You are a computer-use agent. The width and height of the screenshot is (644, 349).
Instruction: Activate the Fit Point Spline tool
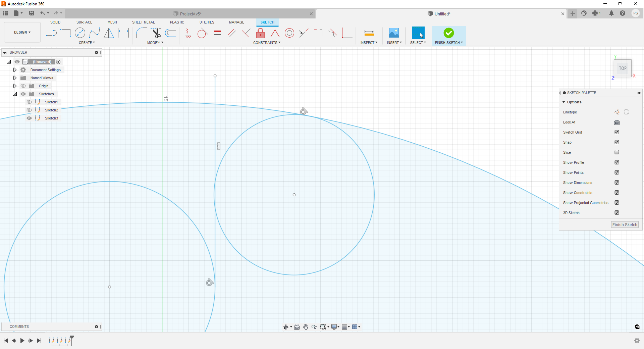[95, 33]
